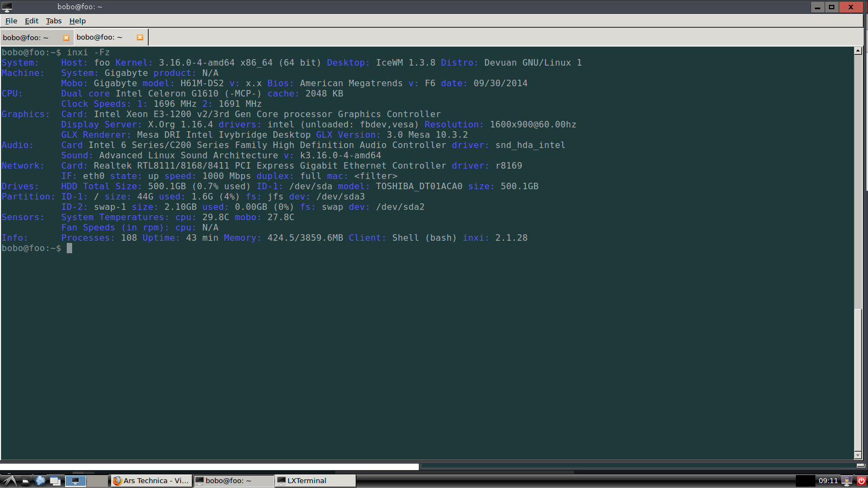Click the 09:11 clock in tray
Image resolution: width=868 pixels, height=488 pixels.
point(828,480)
